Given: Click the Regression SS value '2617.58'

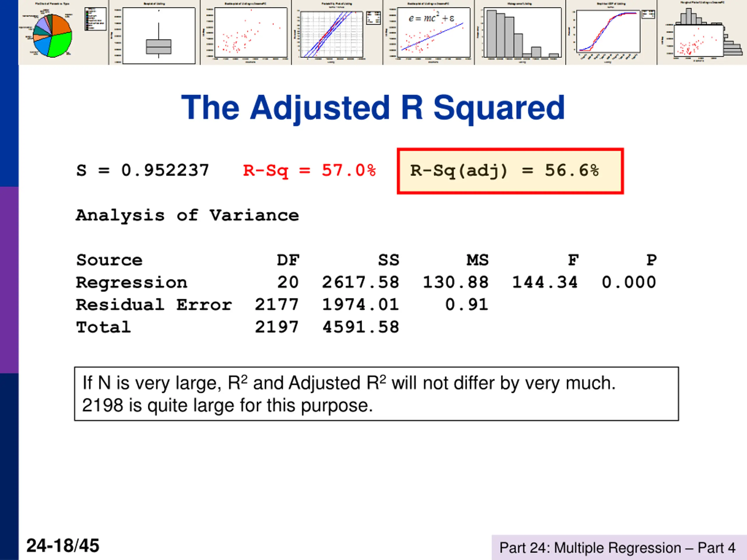Looking at the screenshot, I should click(361, 282).
